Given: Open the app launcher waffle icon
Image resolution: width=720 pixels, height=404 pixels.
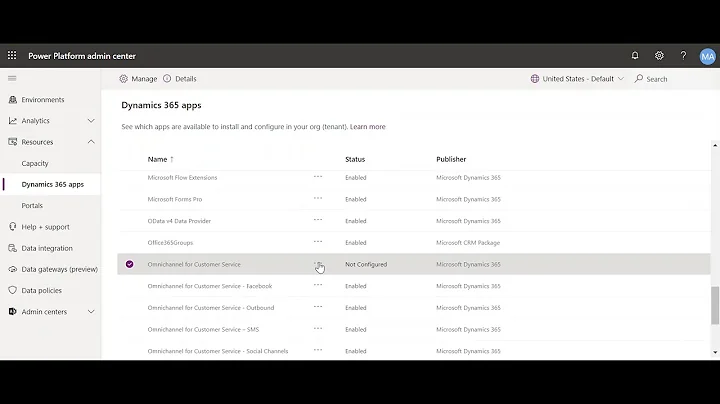Looking at the screenshot, I should tap(12, 56).
